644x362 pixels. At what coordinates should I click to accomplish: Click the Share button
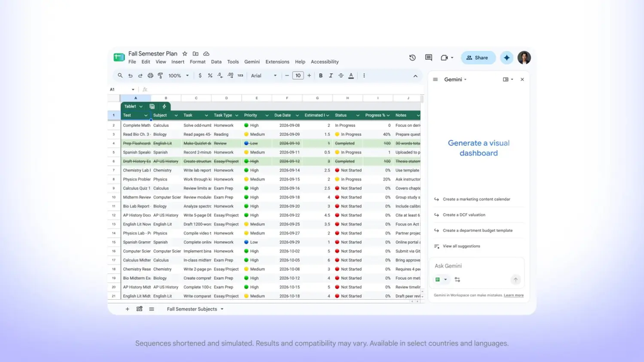tap(478, 58)
